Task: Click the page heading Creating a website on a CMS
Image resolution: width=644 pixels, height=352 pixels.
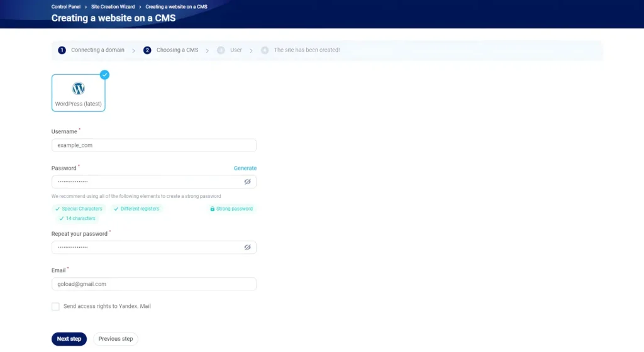Action: [x=113, y=18]
